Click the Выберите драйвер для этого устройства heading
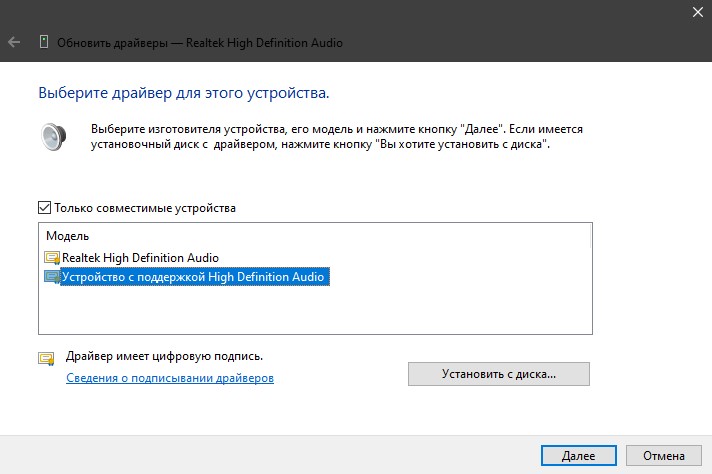The width and height of the screenshot is (712, 474). pos(183,93)
